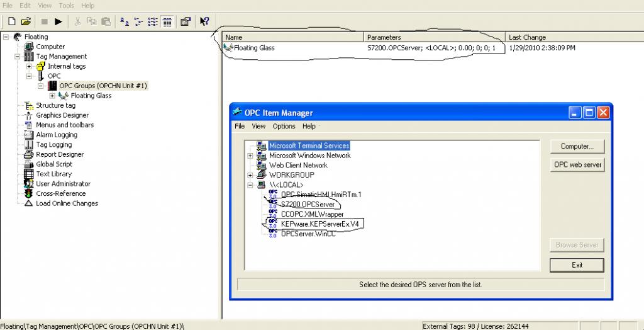The width and height of the screenshot is (644, 330).
Task: Sort by the Name column header
Action: coord(293,37)
